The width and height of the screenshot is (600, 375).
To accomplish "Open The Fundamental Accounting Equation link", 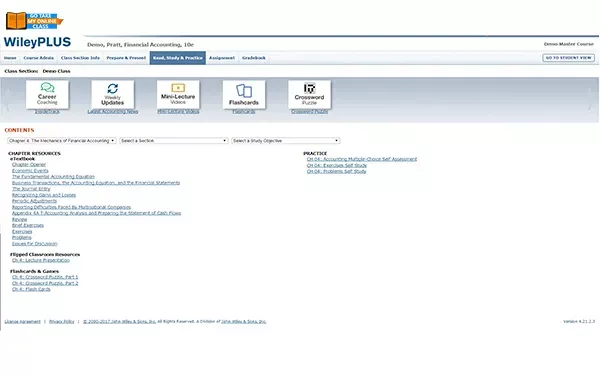I will point(53,177).
